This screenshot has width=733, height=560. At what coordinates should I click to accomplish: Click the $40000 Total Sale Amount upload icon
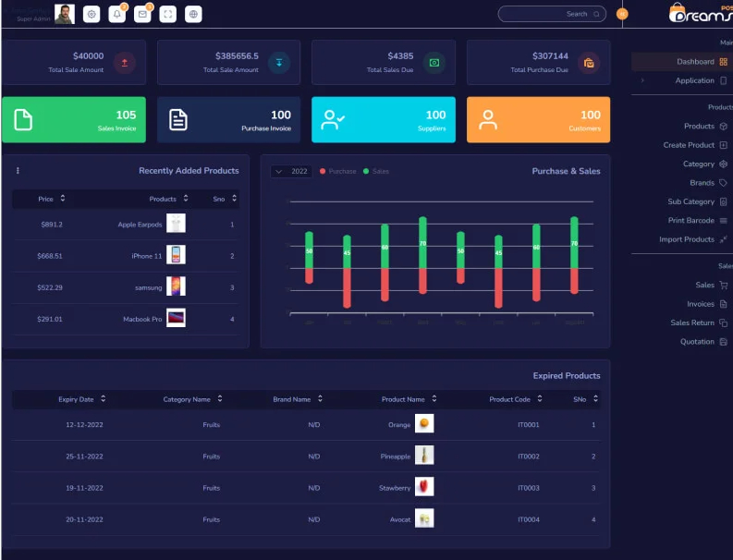pos(125,63)
